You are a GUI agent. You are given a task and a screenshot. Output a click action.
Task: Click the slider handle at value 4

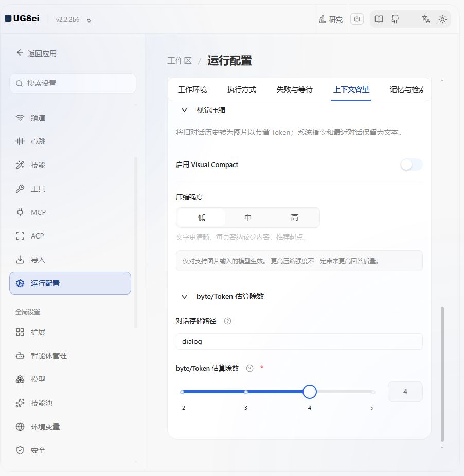pyautogui.click(x=310, y=392)
